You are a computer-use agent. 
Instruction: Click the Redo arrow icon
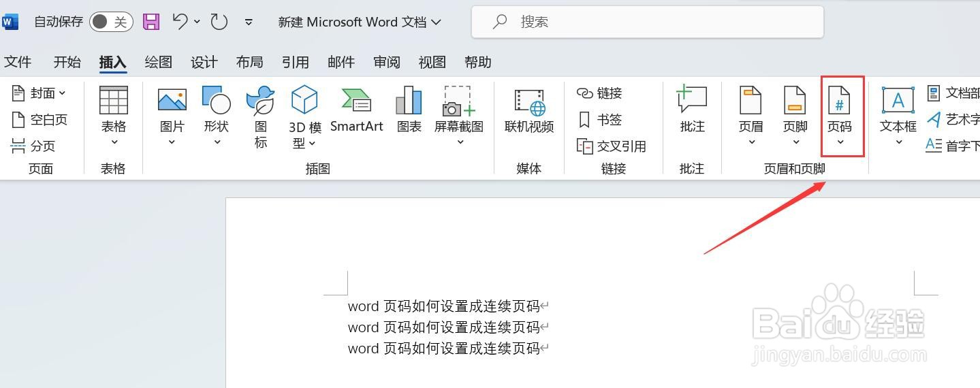tap(219, 22)
